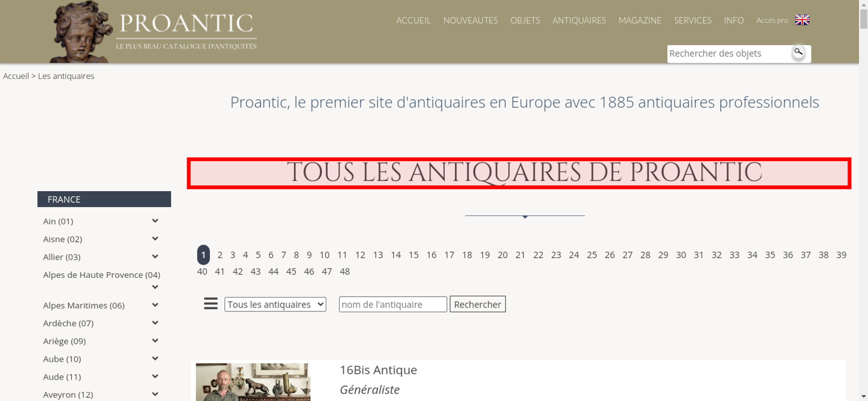Screen dimensions: 868x401
Task: Focus the 'nom de l'antiquaire' field
Action: coord(393,304)
